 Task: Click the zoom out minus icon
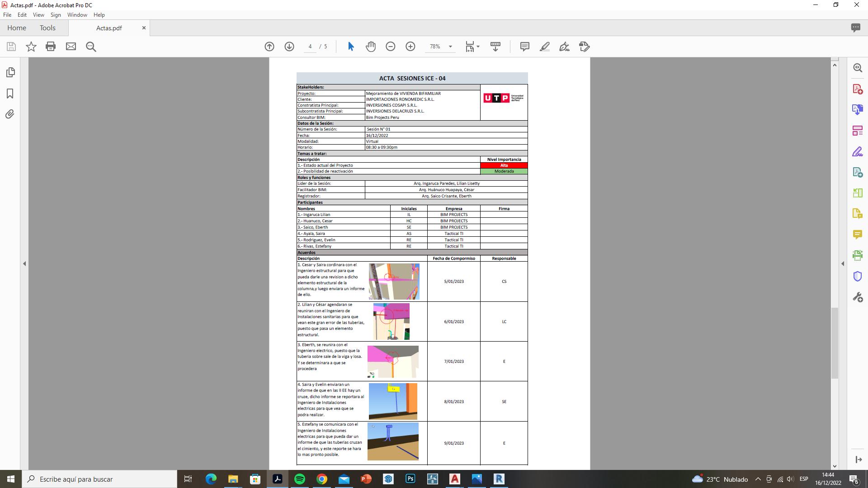coord(391,47)
